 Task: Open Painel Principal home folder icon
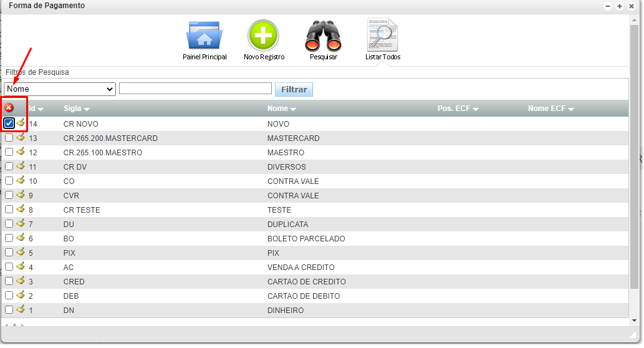(204, 36)
